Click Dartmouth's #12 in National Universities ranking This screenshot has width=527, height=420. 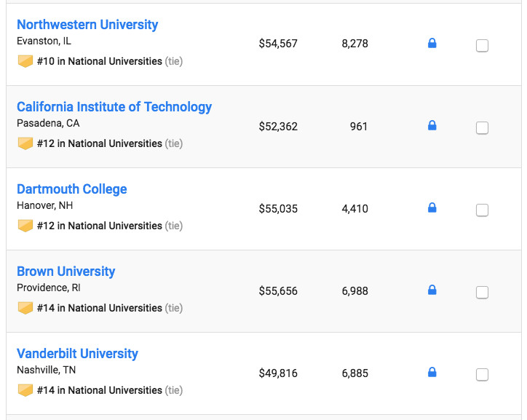(x=100, y=226)
